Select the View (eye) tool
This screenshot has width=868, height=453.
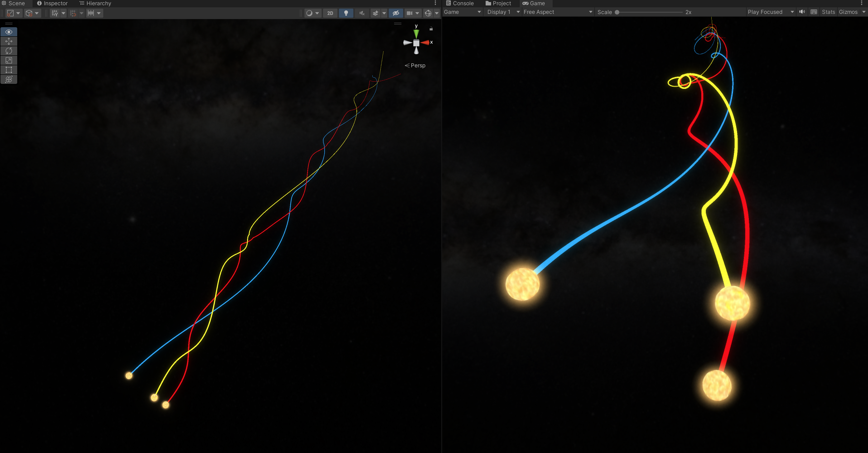point(9,32)
